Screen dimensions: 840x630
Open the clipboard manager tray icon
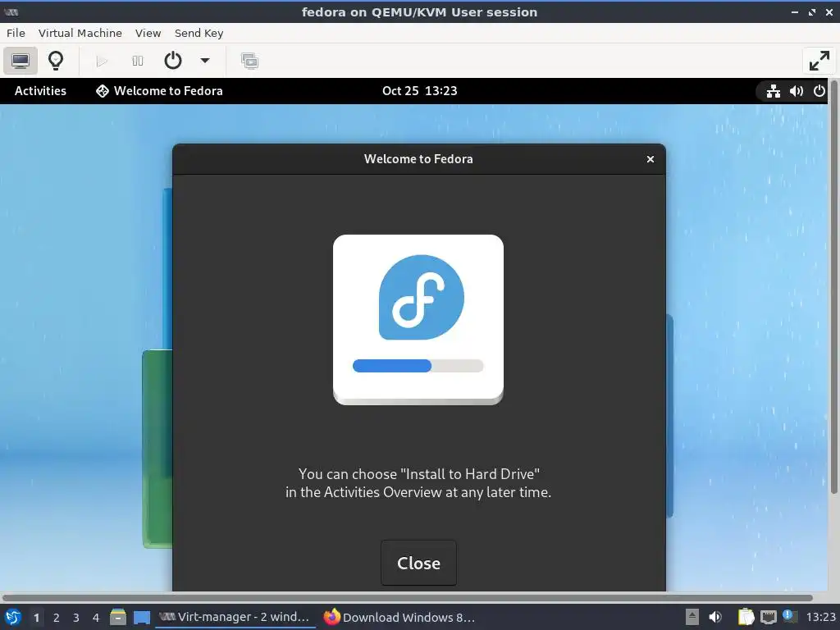click(x=746, y=618)
